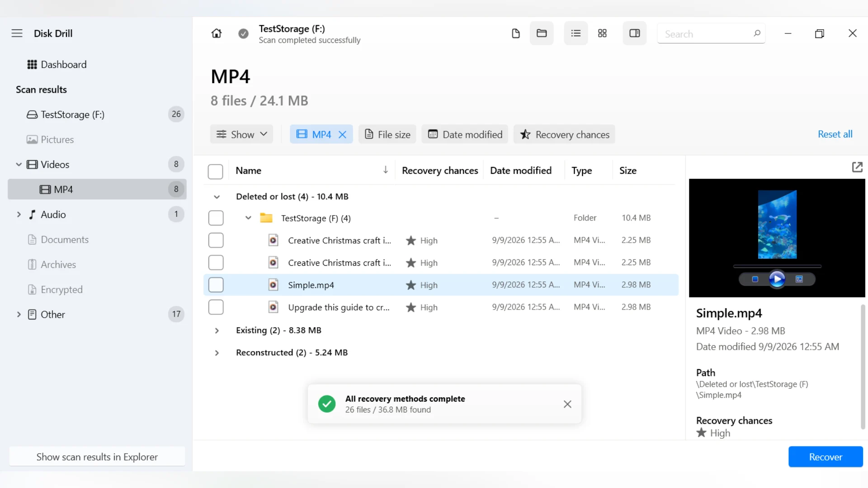Screen dimensions: 868x488
Task: Open the File size filter
Action: [387, 134]
